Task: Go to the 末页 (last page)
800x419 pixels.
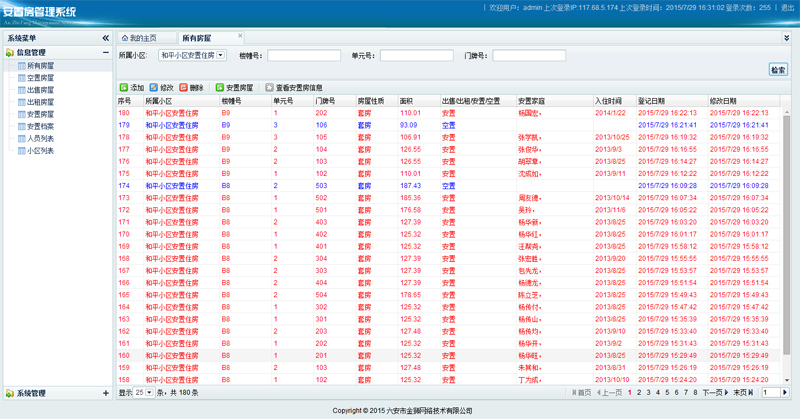Action: click(743, 393)
